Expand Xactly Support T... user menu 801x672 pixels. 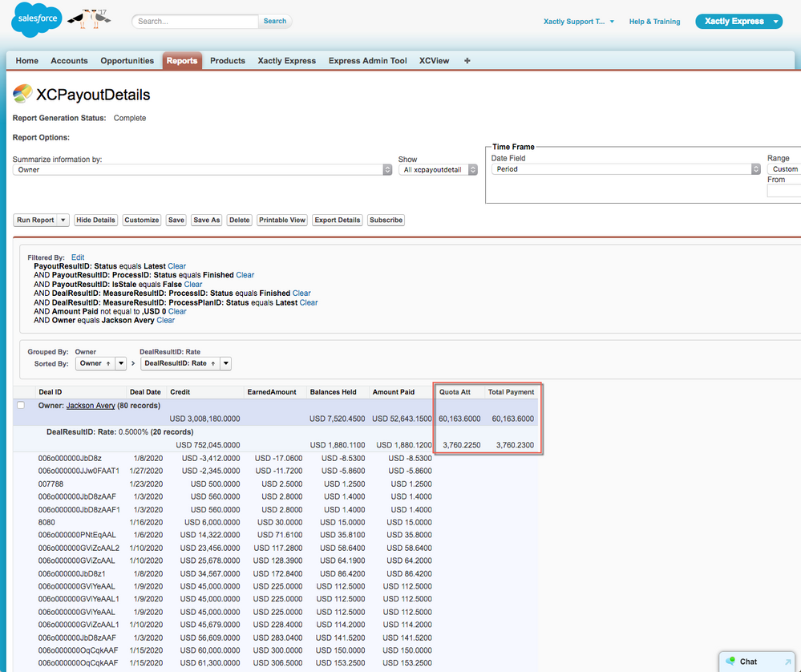point(579,22)
